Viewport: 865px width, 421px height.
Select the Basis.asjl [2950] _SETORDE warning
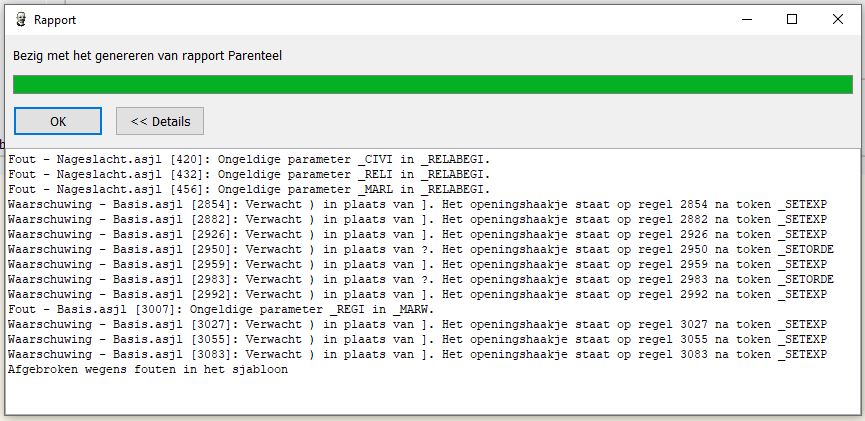(420, 249)
